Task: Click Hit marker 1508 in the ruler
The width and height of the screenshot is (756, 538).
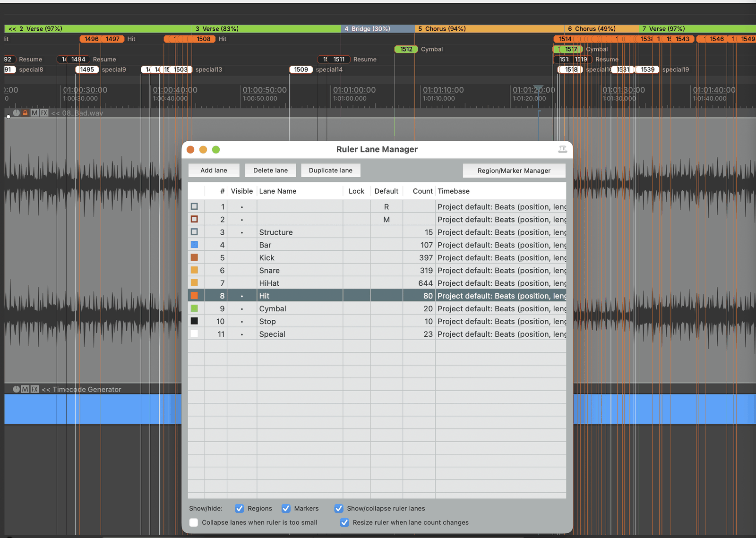Action: (x=204, y=39)
